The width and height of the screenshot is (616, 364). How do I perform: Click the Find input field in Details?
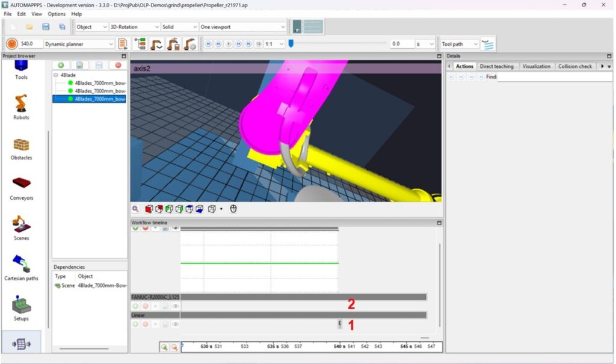[553, 77]
